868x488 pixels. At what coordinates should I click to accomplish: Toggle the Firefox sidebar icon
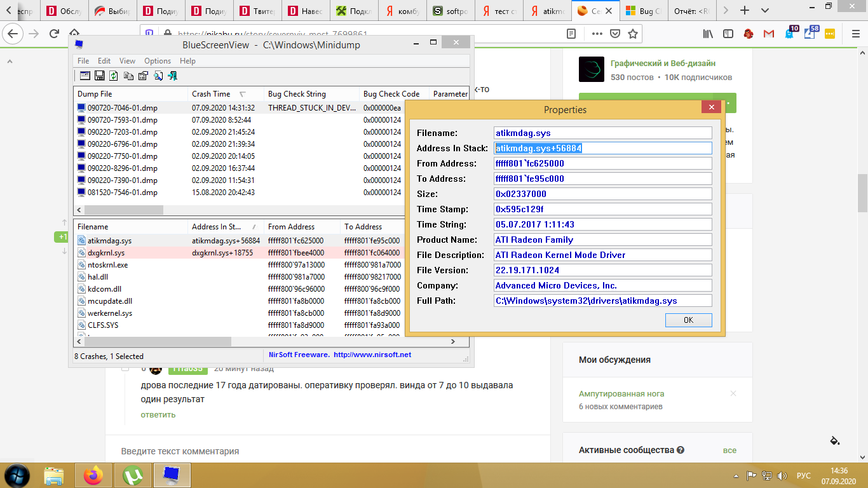728,34
